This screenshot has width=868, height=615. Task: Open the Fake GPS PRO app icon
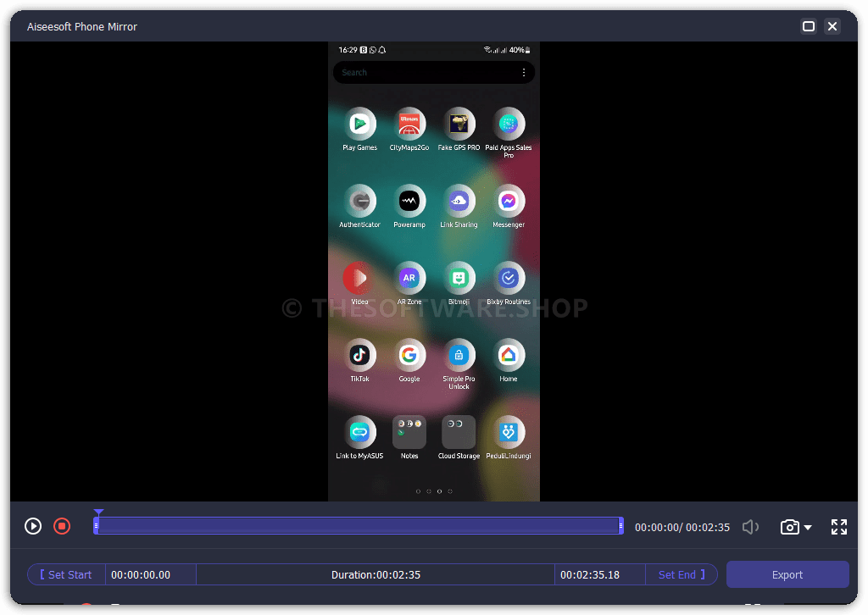[x=459, y=125]
